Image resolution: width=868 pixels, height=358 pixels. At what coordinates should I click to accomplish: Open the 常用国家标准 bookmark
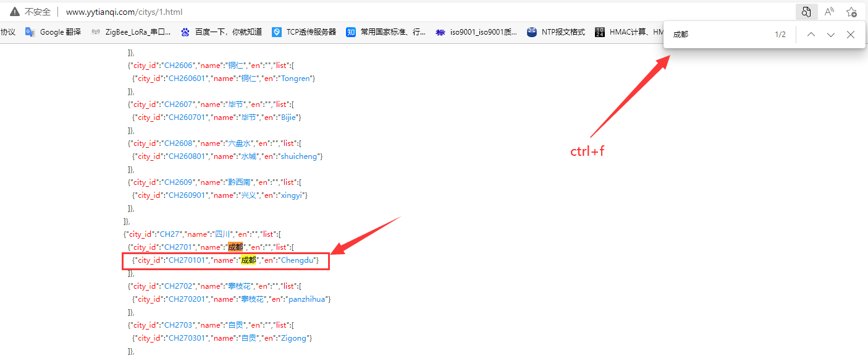coord(386,32)
